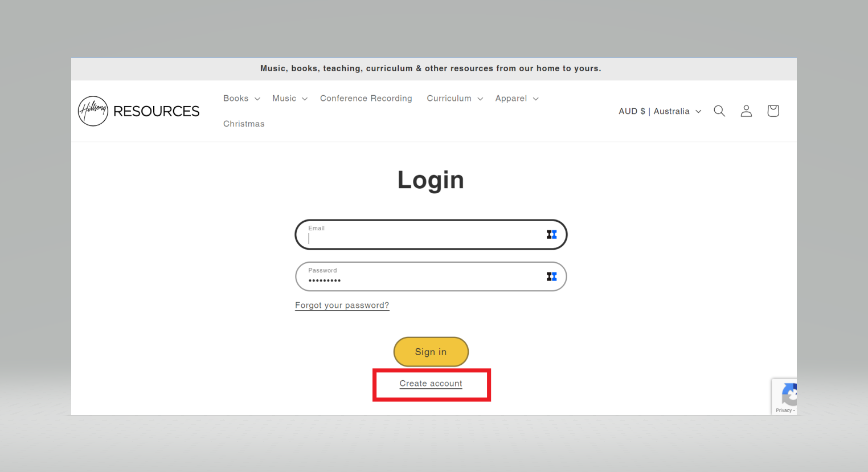The image size is (868, 472).
Task: Expand the Curriculum dropdown menu
Action: [x=455, y=99]
